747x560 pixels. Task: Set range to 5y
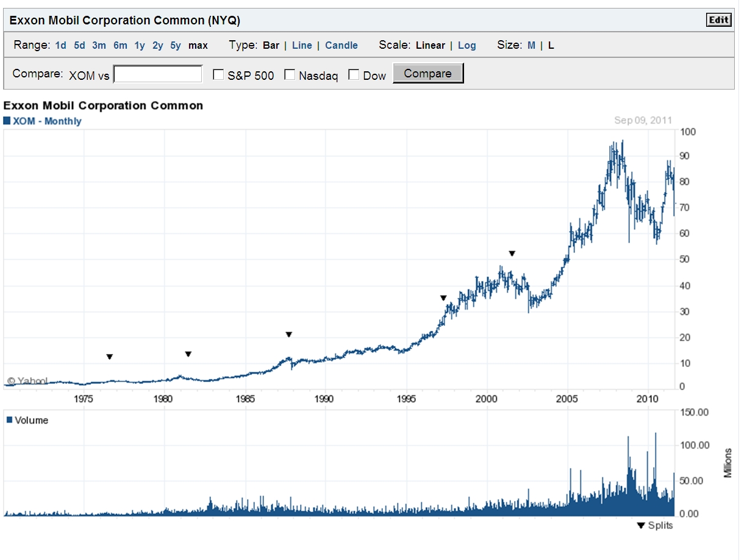click(176, 45)
